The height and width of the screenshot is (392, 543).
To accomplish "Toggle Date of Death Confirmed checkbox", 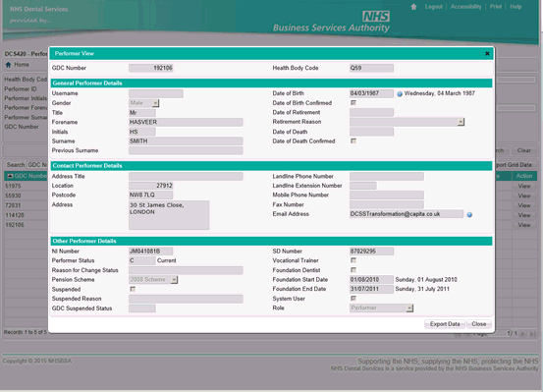I will 353,140.
